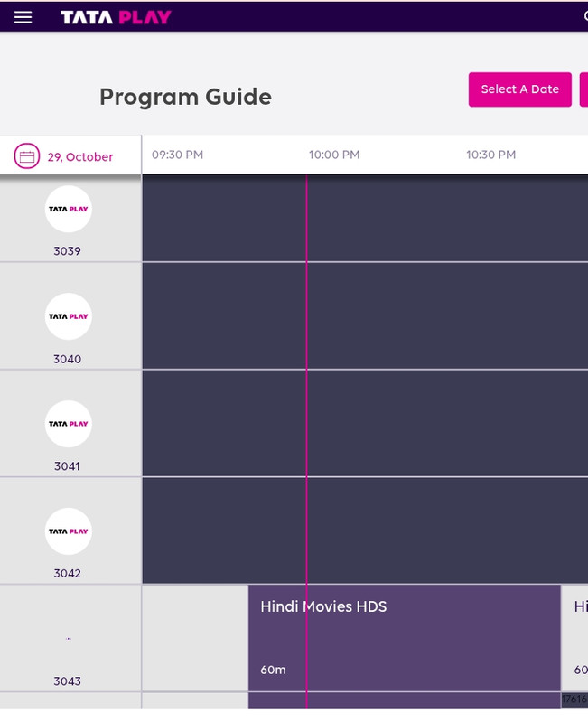Click the 10:00 PM time header
The height and width of the screenshot is (723, 588).
point(334,155)
